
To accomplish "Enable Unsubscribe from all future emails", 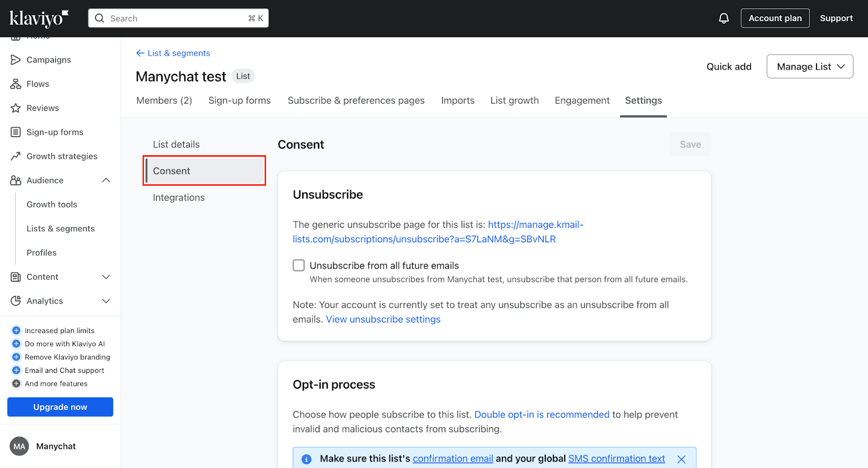I will pos(299,265).
